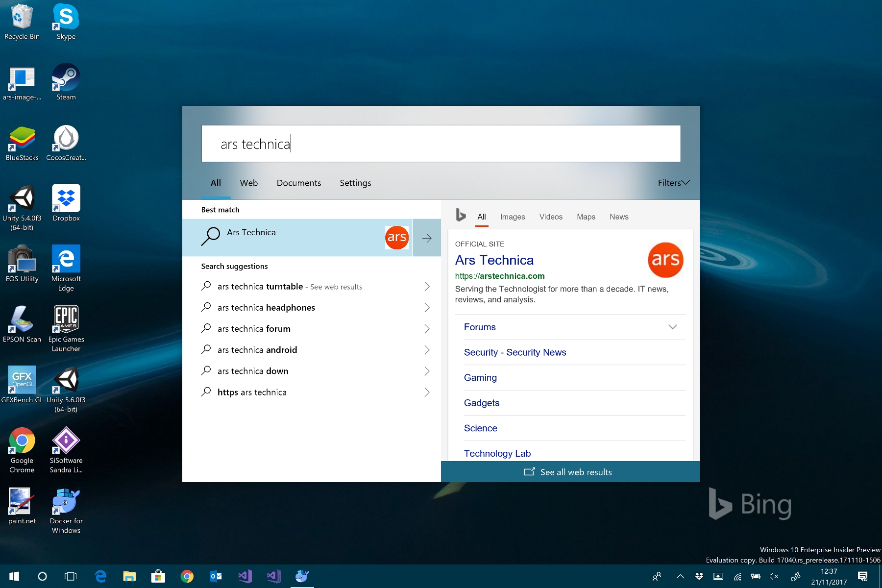This screenshot has height=588, width=882.
Task: Select the ars-image desktop file
Action: [22, 83]
